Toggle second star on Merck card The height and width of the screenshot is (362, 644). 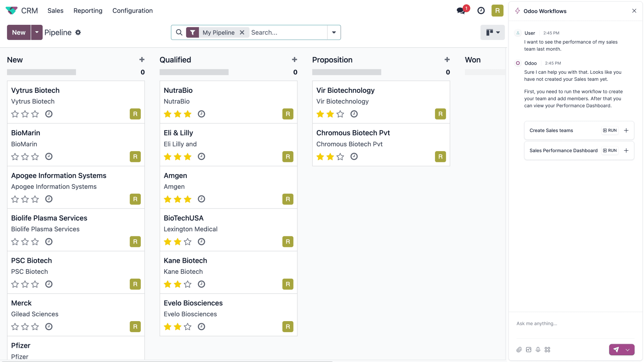(x=25, y=327)
